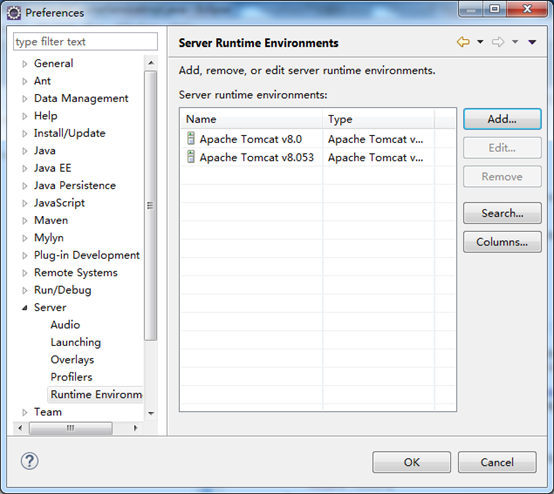Select Java EE preferences item
Image resolution: width=554 pixels, height=494 pixels.
[x=52, y=168]
